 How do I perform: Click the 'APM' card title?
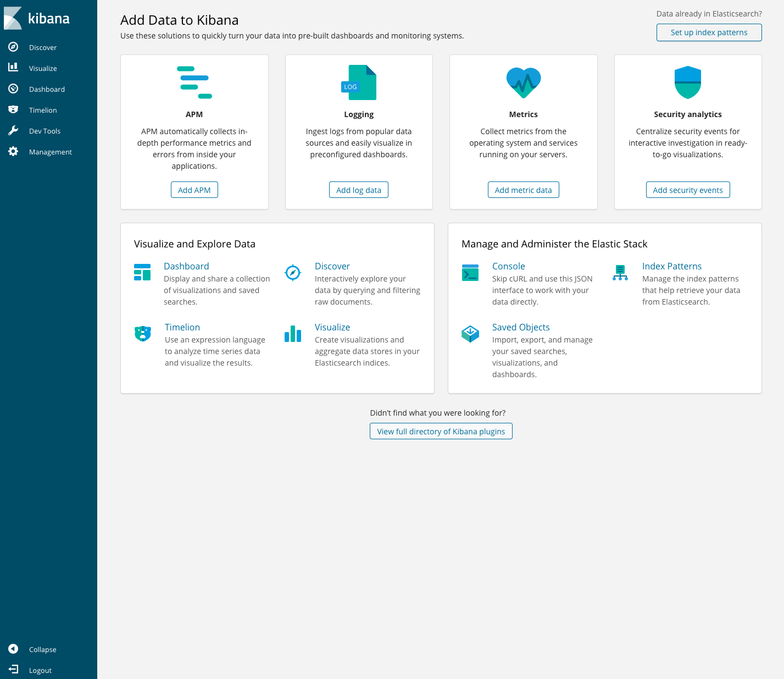point(194,114)
